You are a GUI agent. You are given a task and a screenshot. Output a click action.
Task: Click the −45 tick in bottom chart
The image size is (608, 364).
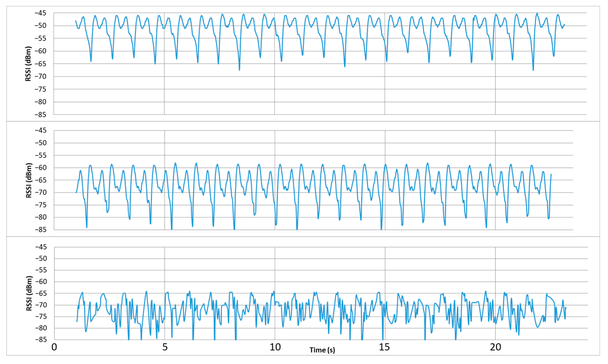click(41, 247)
